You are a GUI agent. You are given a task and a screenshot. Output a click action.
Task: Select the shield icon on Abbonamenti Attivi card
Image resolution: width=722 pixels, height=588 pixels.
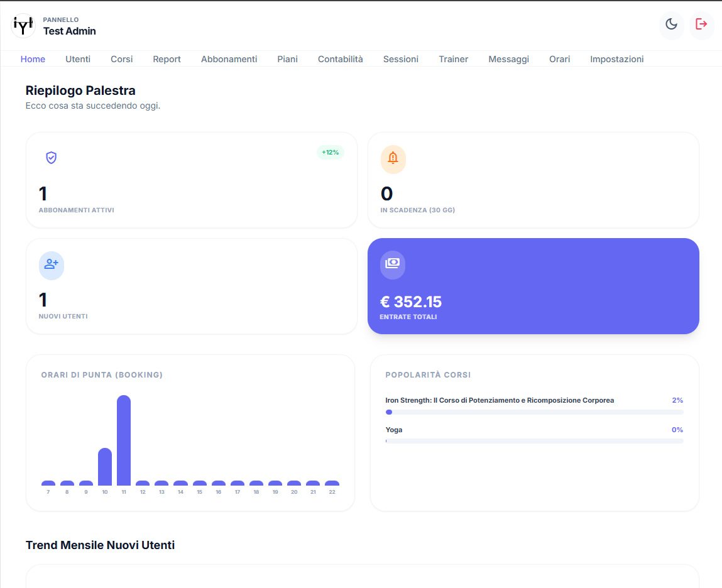(51, 159)
